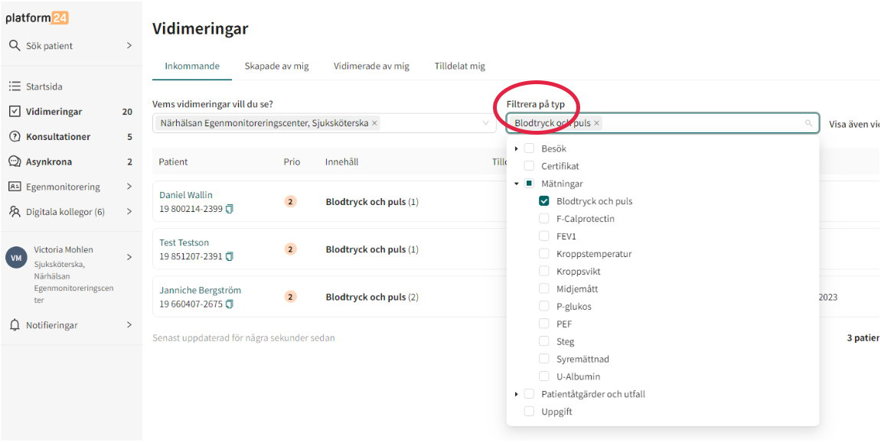Image resolution: width=880 pixels, height=443 pixels.
Task: Click the Startsida list icon in sidebar
Action: 14,87
